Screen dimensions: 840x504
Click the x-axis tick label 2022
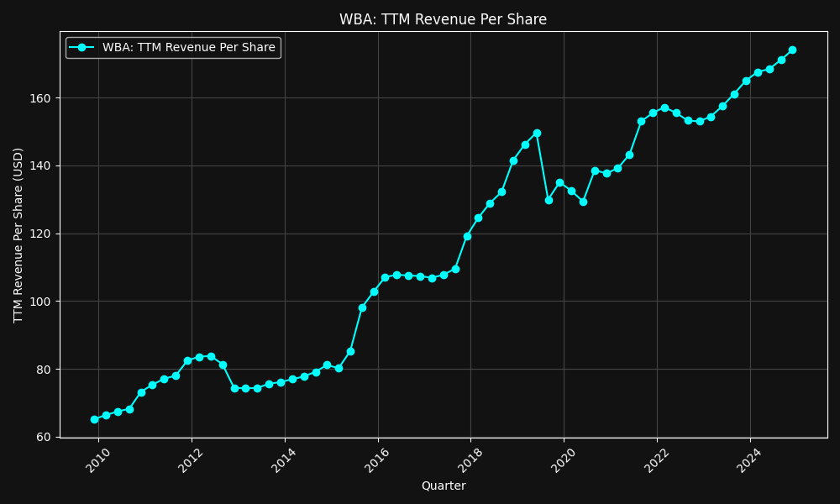click(x=656, y=460)
